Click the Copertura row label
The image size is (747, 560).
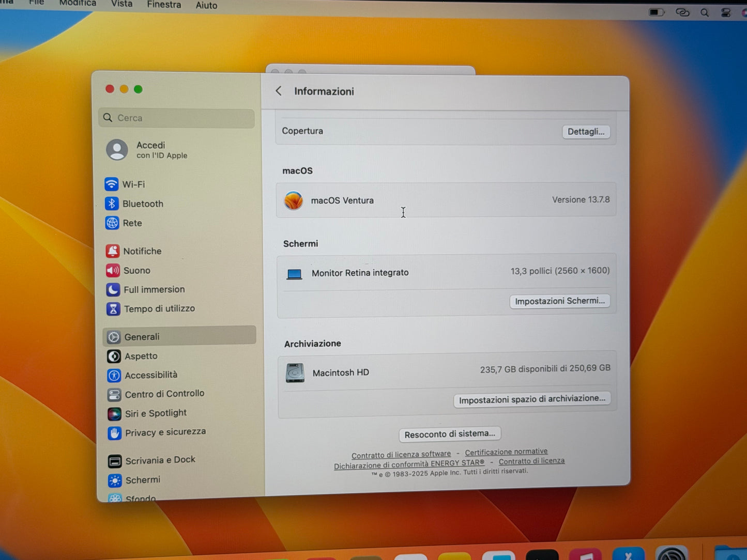click(302, 131)
